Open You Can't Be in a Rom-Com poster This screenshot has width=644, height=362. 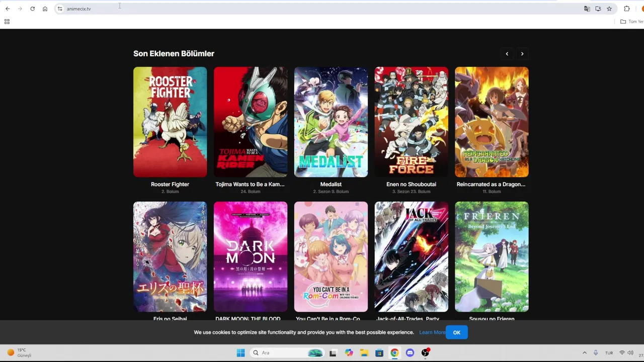[x=331, y=257]
